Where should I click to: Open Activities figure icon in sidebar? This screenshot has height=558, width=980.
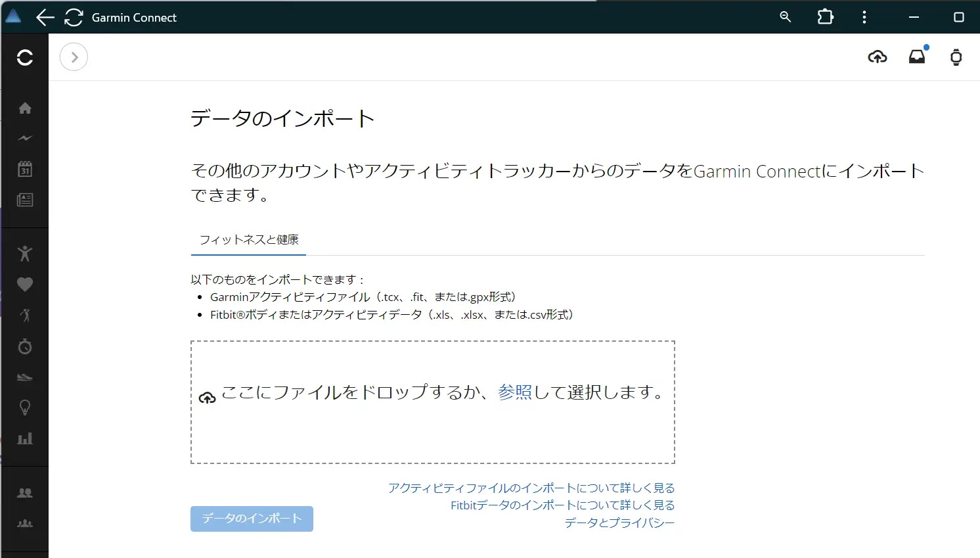pyautogui.click(x=25, y=254)
